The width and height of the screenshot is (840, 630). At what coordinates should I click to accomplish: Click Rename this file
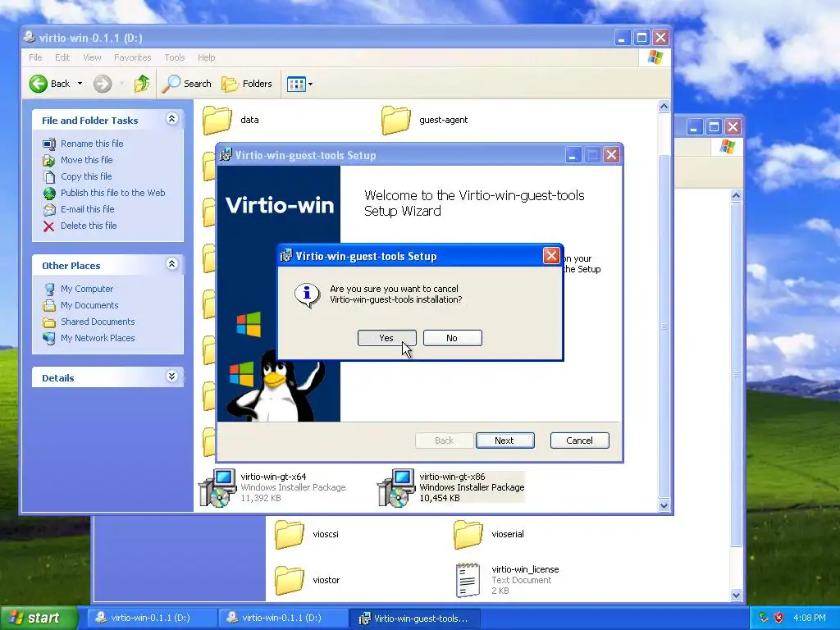pyautogui.click(x=92, y=144)
